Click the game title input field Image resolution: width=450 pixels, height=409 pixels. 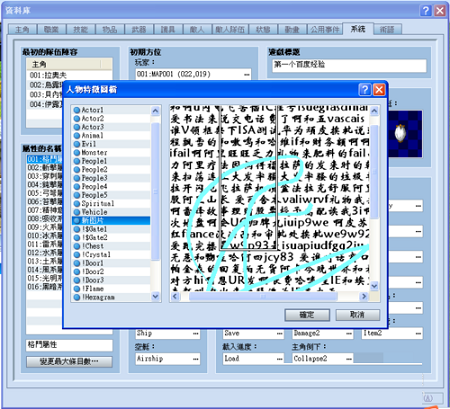(x=349, y=65)
